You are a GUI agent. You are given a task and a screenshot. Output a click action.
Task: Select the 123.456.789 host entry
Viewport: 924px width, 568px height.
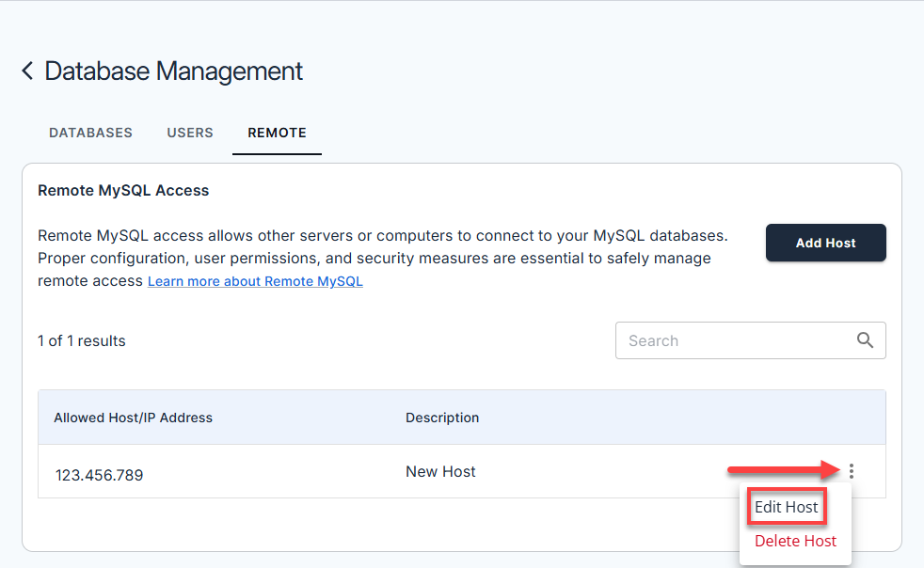point(99,475)
